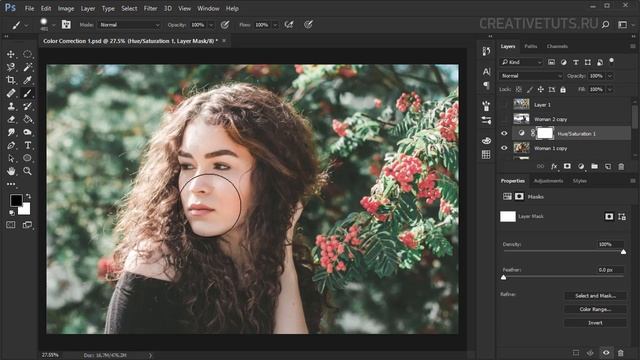Toggle Lock transparent pixels

518,89
